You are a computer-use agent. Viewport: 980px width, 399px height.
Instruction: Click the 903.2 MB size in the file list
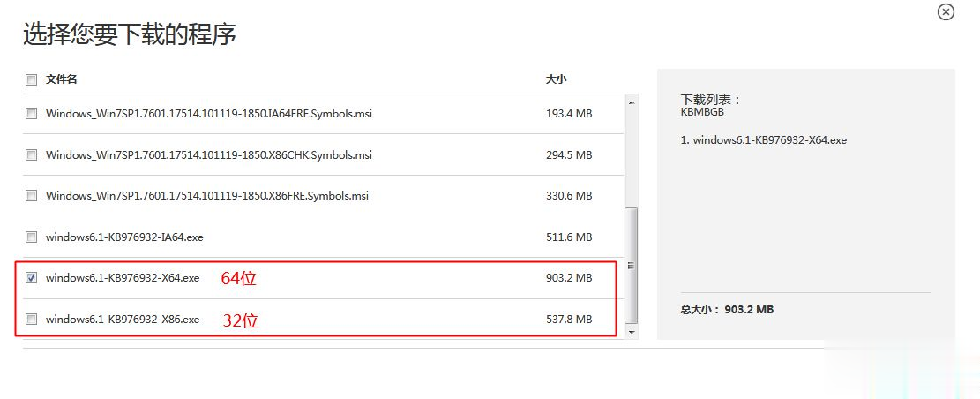[x=569, y=278]
